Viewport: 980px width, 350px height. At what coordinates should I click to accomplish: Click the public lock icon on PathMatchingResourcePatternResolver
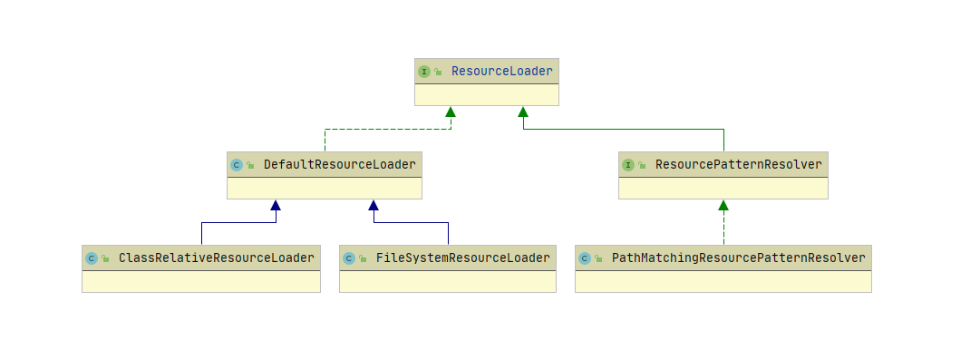click(x=598, y=258)
